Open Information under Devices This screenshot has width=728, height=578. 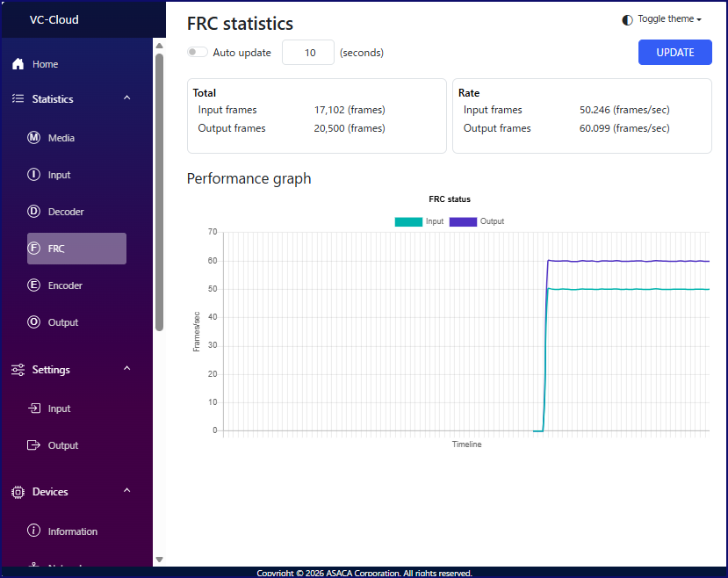click(73, 531)
